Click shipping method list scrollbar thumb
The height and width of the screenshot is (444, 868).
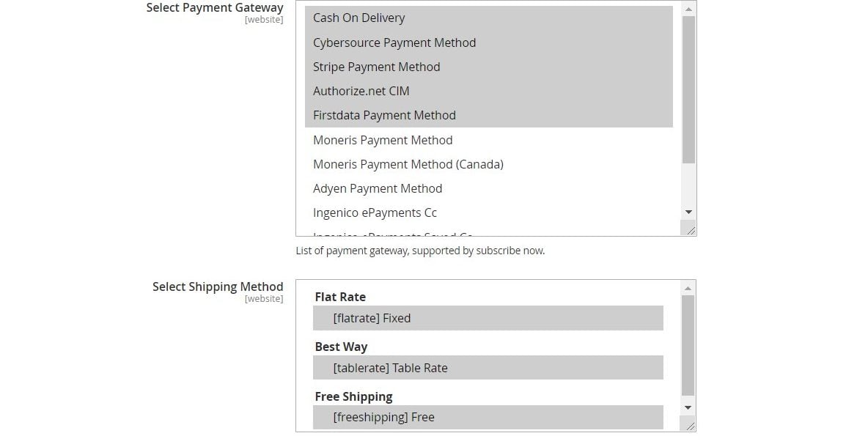point(688,346)
